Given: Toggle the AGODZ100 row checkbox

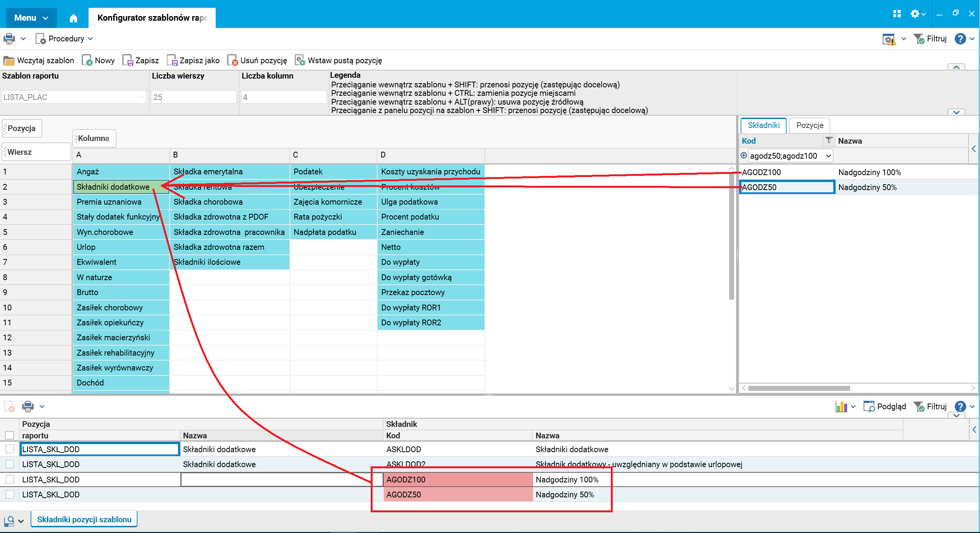Looking at the screenshot, I should coord(10,479).
